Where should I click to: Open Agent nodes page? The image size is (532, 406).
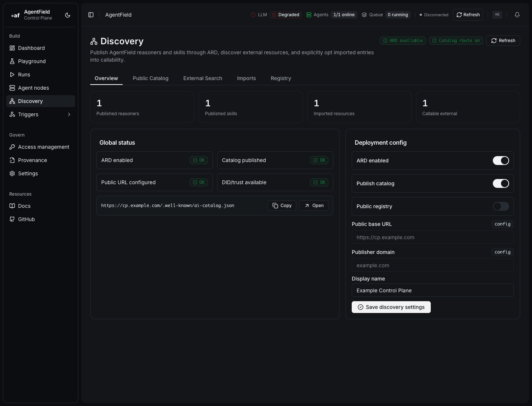tap(41, 88)
